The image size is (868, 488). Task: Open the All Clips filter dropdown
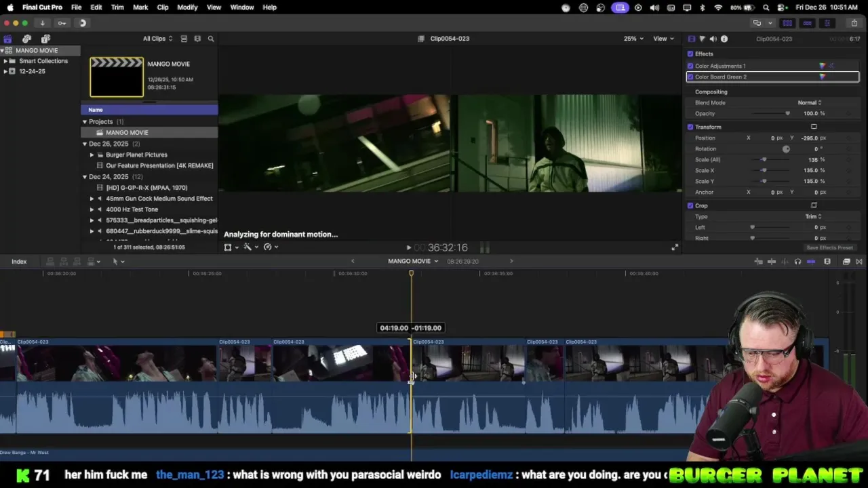157,39
